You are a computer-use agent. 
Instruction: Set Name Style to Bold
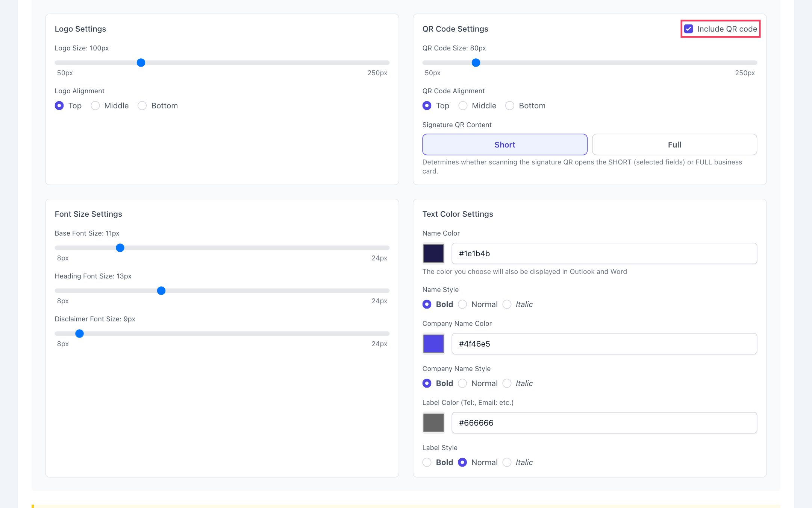(427, 304)
